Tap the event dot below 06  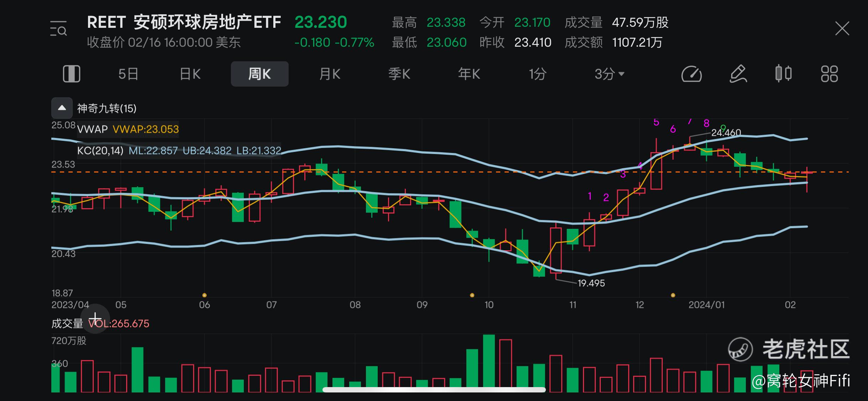(x=205, y=295)
